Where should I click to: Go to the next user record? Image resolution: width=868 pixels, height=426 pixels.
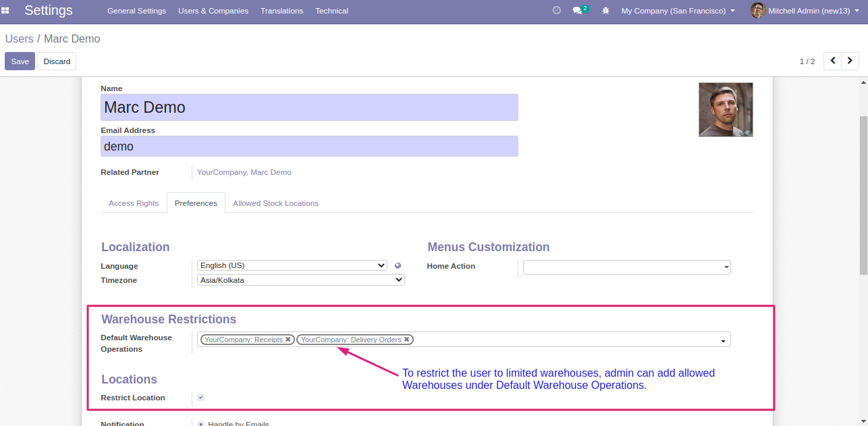[850, 61]
